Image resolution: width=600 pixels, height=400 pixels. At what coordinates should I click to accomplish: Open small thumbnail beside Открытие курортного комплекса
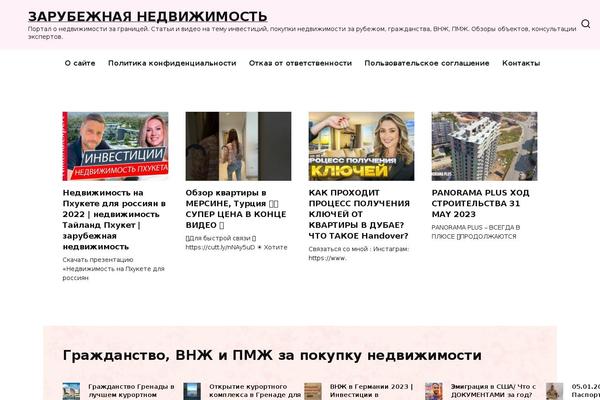coord(192,391)
